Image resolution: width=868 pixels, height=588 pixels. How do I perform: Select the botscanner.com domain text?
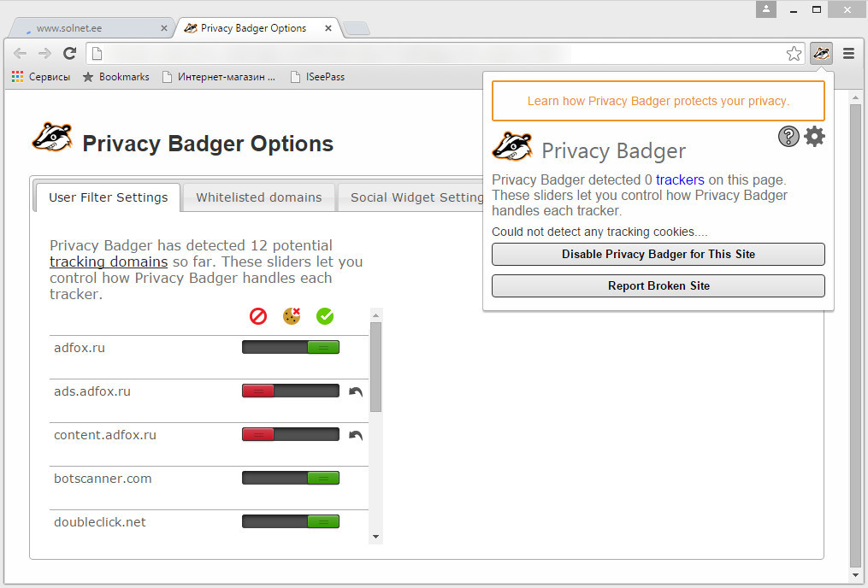103,479
